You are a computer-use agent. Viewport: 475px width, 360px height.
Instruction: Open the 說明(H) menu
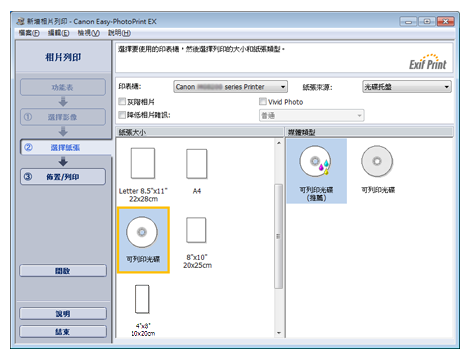[x=119, y=33]
